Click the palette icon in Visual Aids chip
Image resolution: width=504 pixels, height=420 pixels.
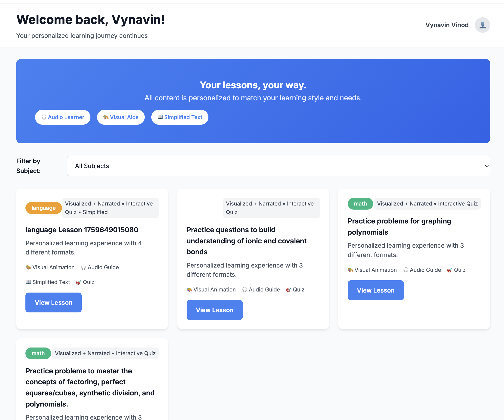point(106,117)
